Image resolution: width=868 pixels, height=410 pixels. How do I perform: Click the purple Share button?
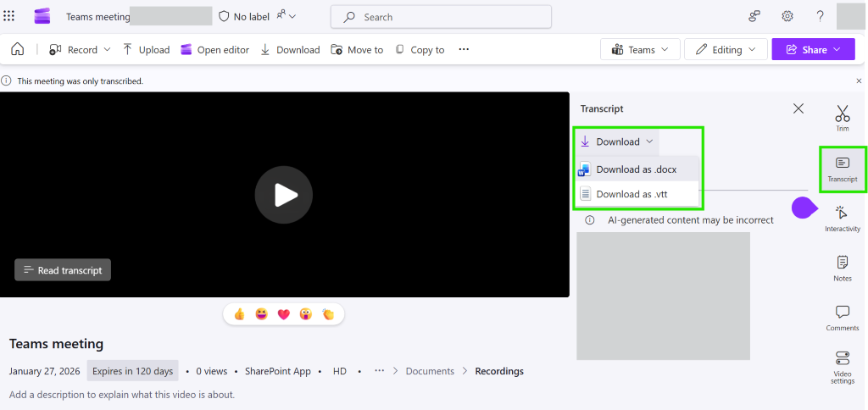pyautogui.click(x=813, y=50)
